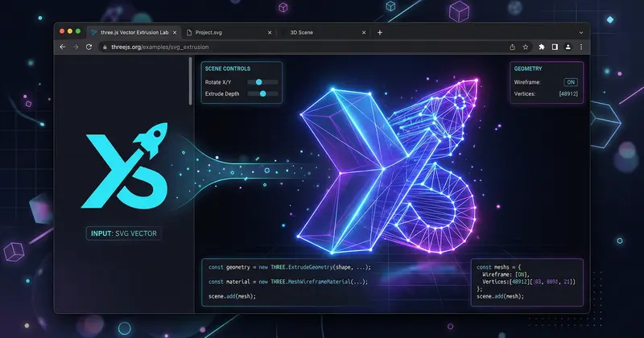Viewport: 644px width, 338px height.
Task: Go back with the browser back arrow
Action: (63, 47)
